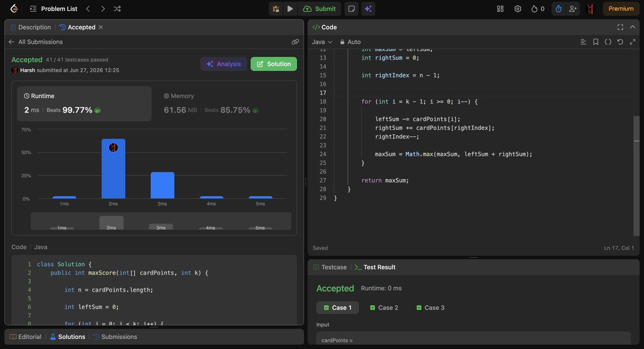Click the LeetCode logo
The width and height of the screenshot is (644, 349).
[x=13, y=9]
